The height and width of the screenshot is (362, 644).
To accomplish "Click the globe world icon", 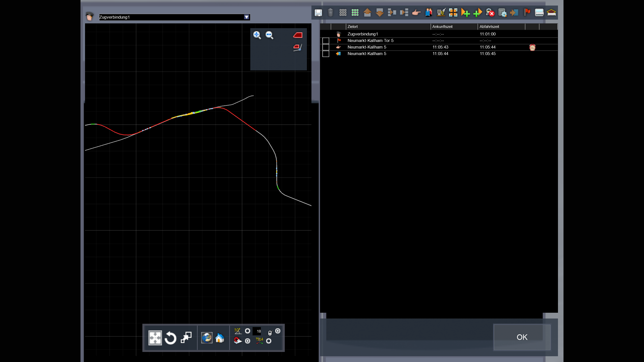I will click(x=207, y=338).
